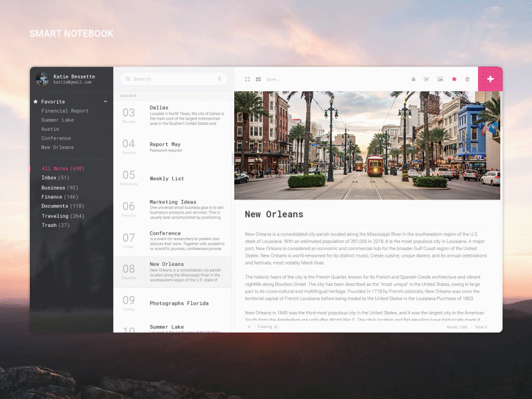The width and height of the screenshot is (532, 399).
Task: Click the star icon beside Favorite
Action: pyautogui.click(x=35, y=102)
